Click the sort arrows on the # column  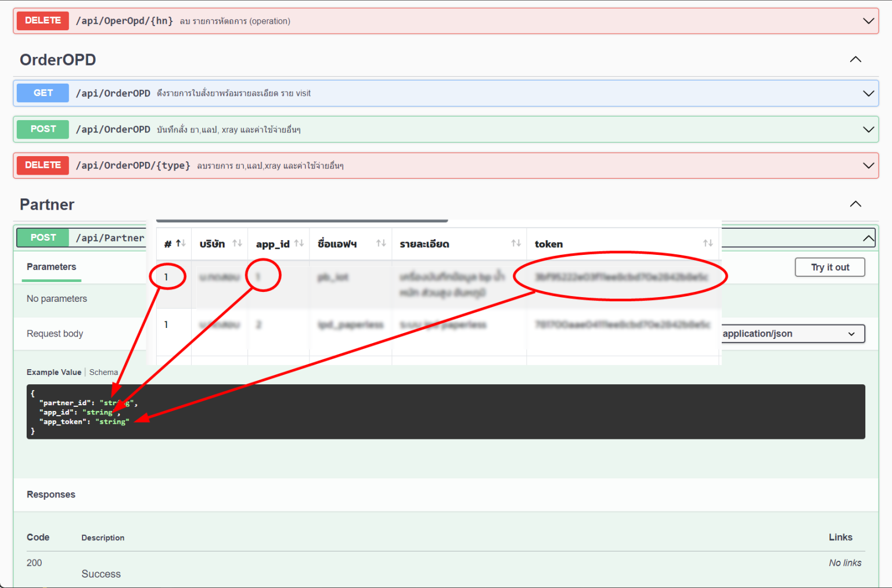(180, 243)
